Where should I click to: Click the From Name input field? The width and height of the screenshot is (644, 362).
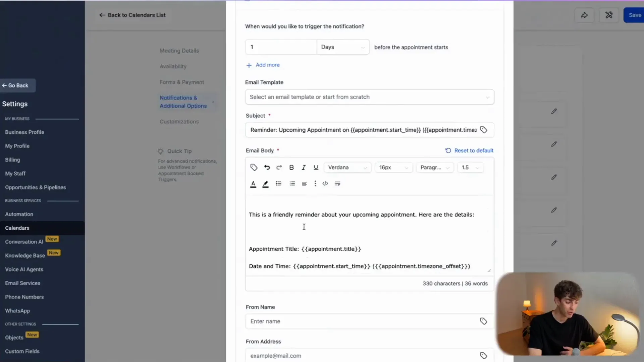370,321
